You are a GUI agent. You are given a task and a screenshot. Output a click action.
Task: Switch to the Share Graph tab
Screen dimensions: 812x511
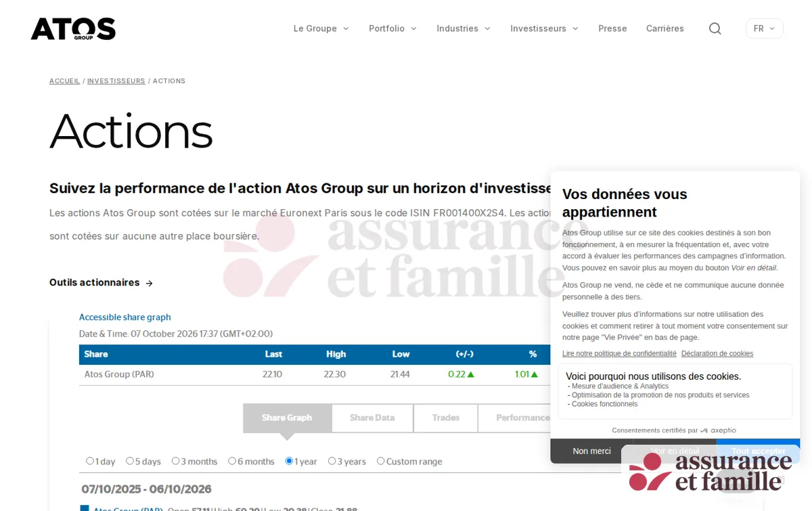(287, 418)
